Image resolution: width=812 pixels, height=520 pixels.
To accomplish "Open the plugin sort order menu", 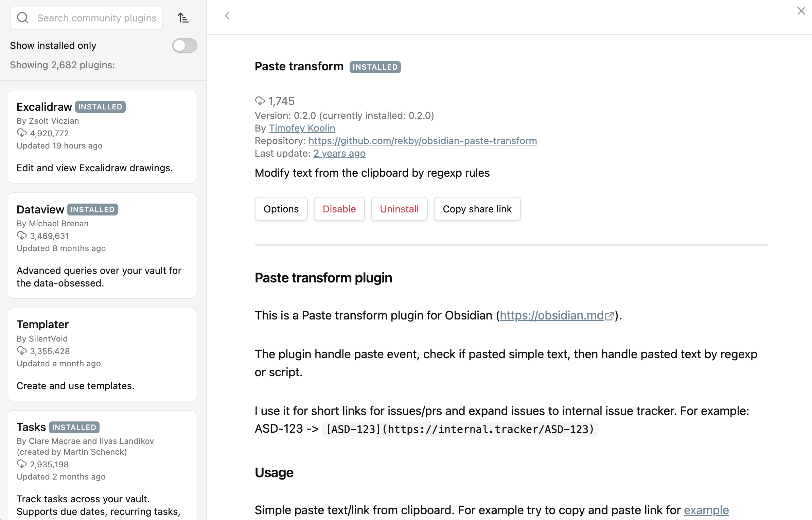I will (183, 18).
